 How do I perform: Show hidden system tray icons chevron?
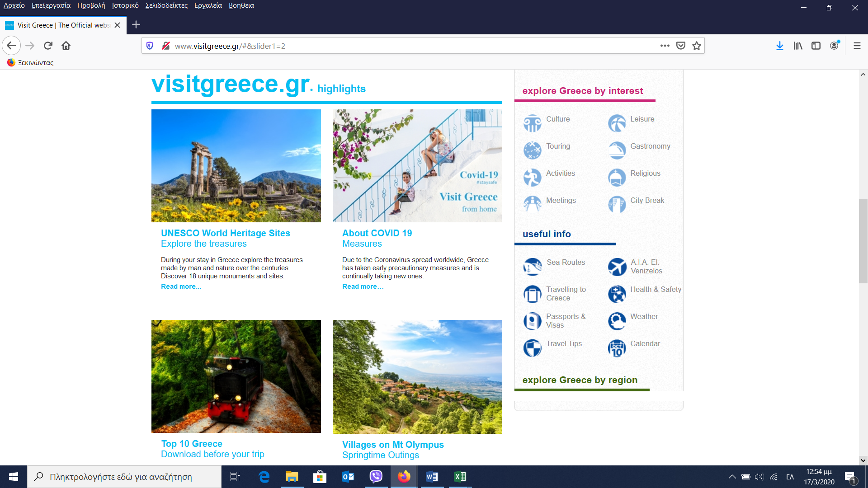coord(732,477)
